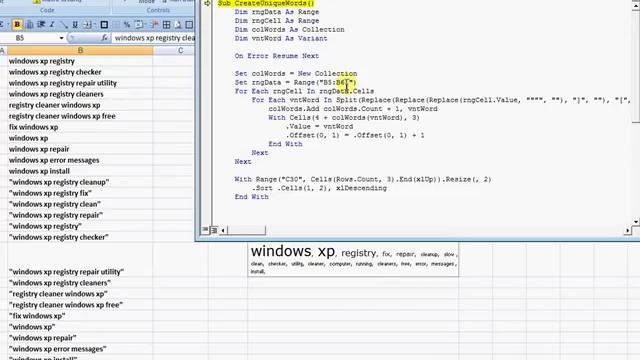Viewport: 640px width, 360px height.
Task: Select cell '"windows xp registry checker"'
Action: pyautogui.click(x=80, y=237)
